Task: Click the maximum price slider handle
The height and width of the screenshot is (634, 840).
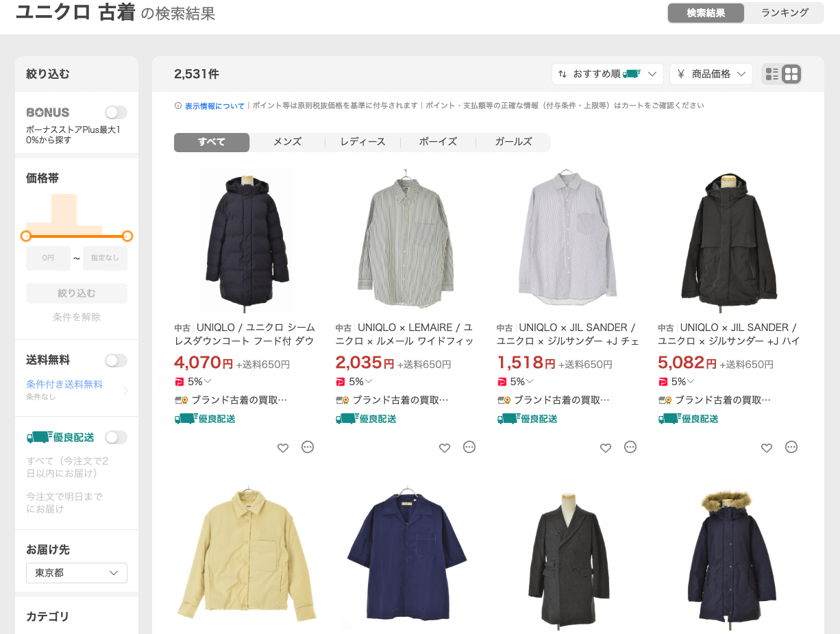Action: click(x=127, y=236)
